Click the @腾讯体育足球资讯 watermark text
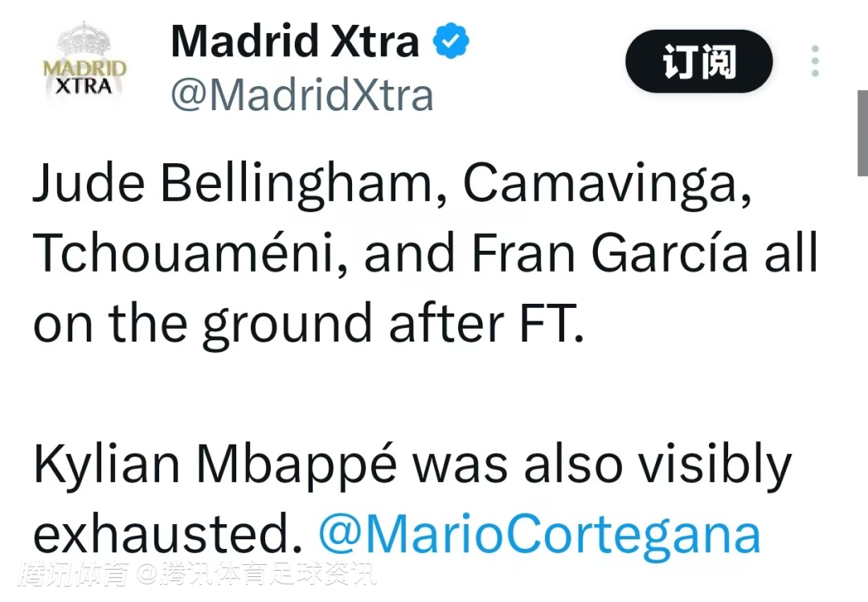 coord(256,574)
